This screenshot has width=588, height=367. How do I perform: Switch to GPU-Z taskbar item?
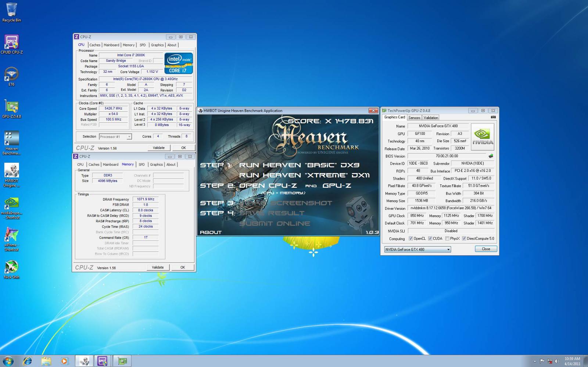(122, 361)
